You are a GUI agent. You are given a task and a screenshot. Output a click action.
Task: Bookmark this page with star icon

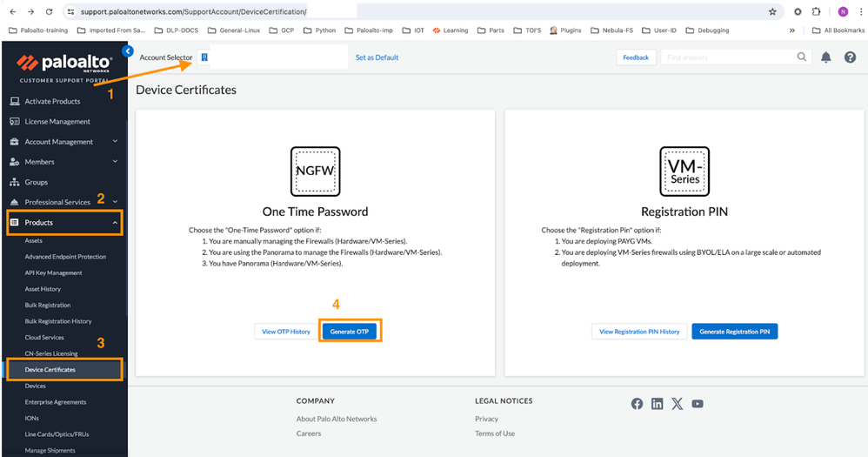(772, 12)
